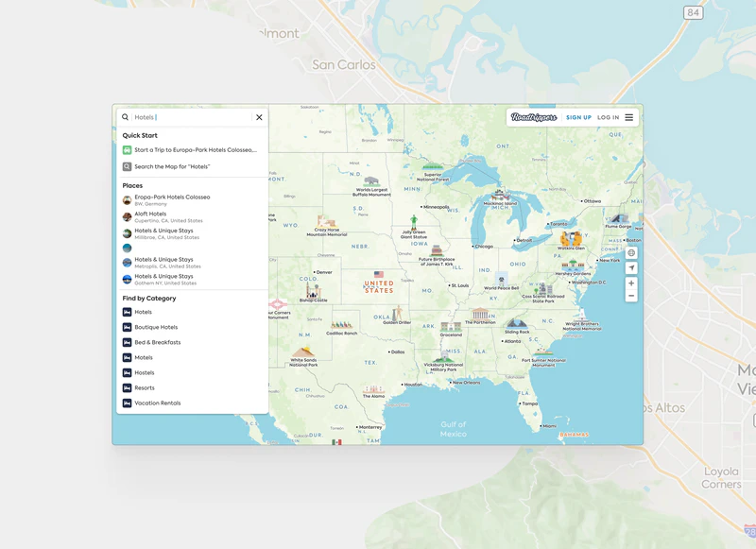Click the bed icon beside Hostels
The height and width of the screenshot is (549, 756).
(127, 372)
